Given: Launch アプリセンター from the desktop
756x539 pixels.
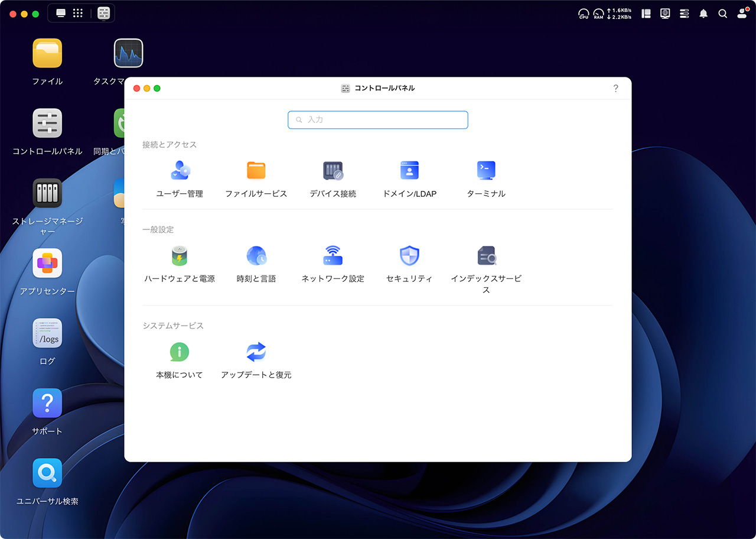Looking at the screenshot, I should pyautogui.click(x=47, y=263).
